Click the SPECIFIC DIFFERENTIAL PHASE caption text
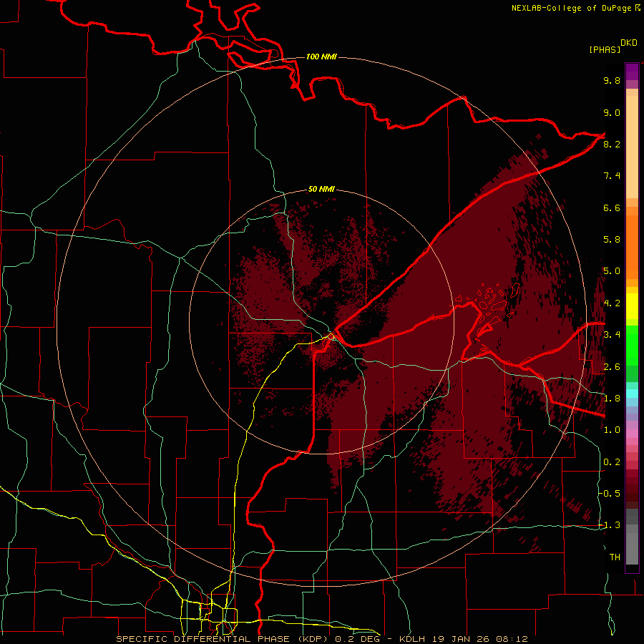The width and height of the screenshot is (644, 644). (x=203, y=639)
